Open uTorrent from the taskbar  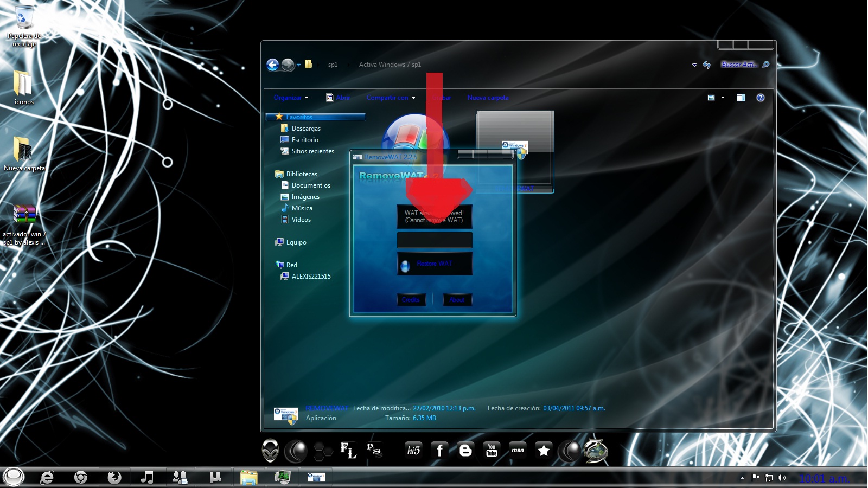[x=215, y=477]
